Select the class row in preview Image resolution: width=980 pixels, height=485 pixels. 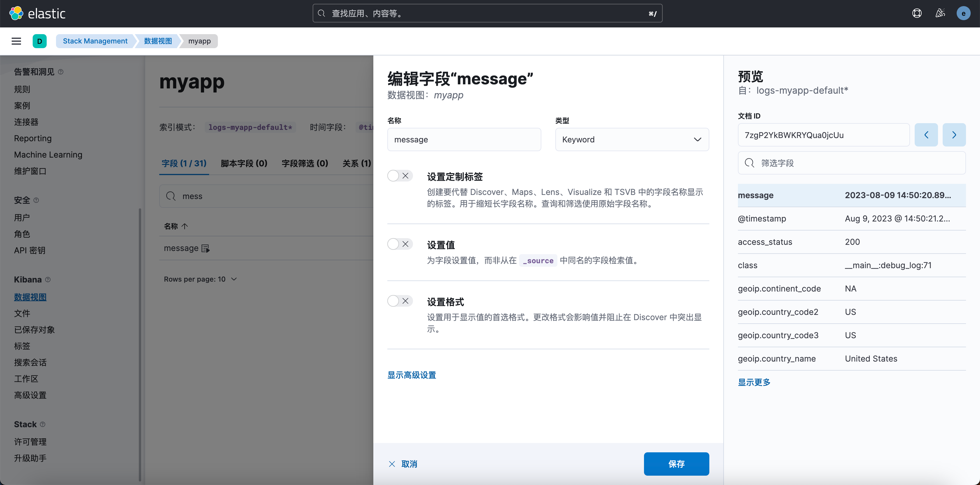(852, 265)
